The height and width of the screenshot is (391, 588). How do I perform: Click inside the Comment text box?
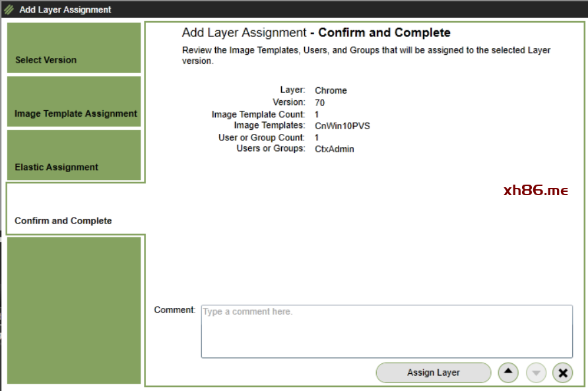[386, 331]
